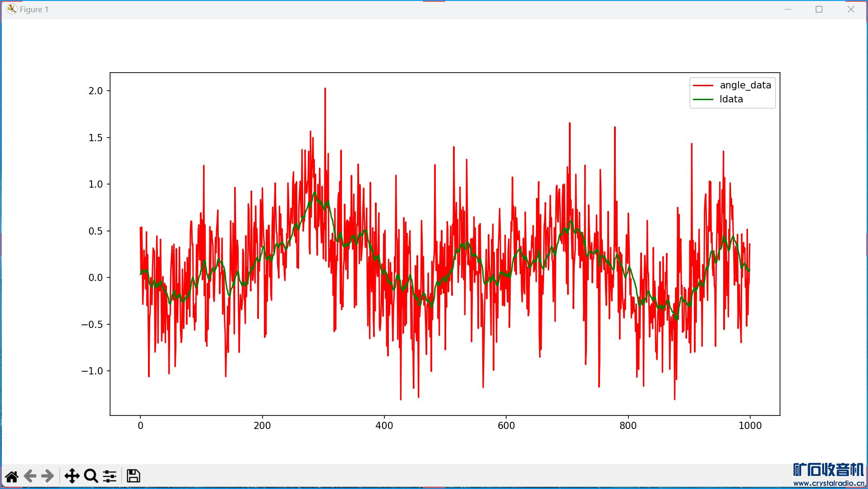Click the 矿石收音机 watermark logo
The width and height of the screenshot is (868, 489).
[x=828, y=470]
